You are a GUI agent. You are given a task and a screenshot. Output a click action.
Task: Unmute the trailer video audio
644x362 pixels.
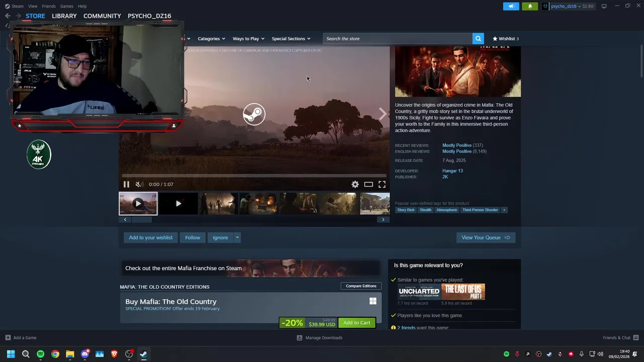click(x=139, y=185)
